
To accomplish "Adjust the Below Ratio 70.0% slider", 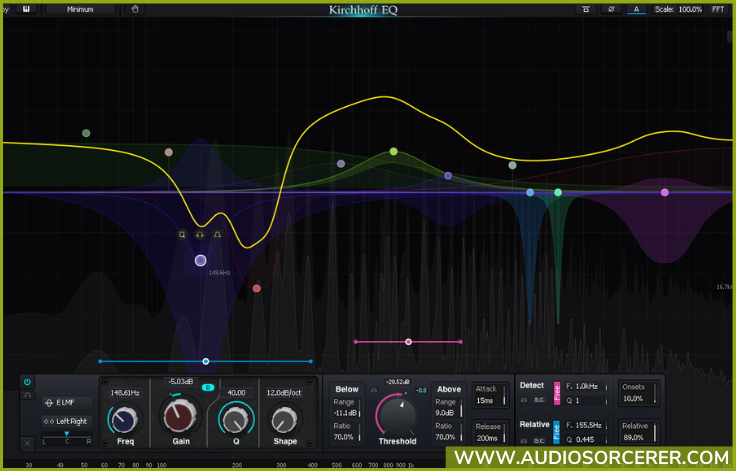I will point(346,432).
